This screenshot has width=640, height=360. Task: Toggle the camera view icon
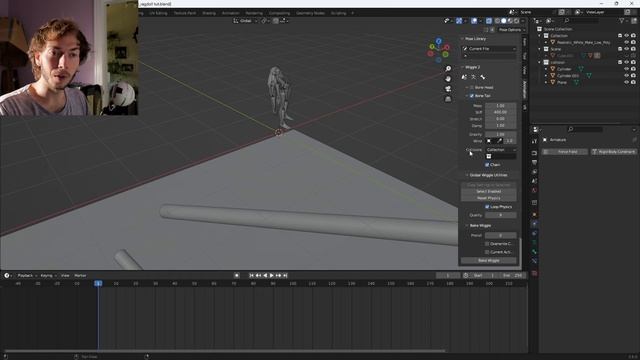point(448,89)
